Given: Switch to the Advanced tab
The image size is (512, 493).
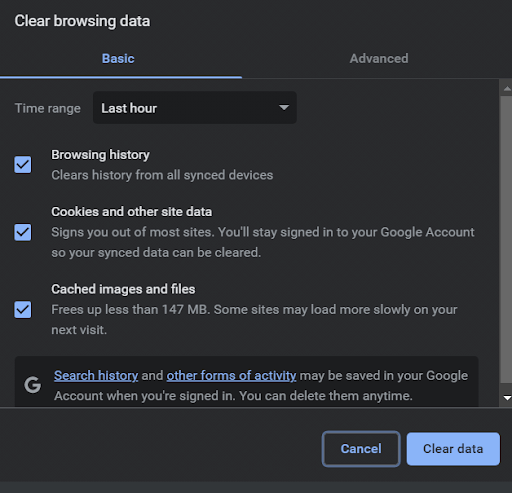Looking at the screenshot, I should point(379,59).
